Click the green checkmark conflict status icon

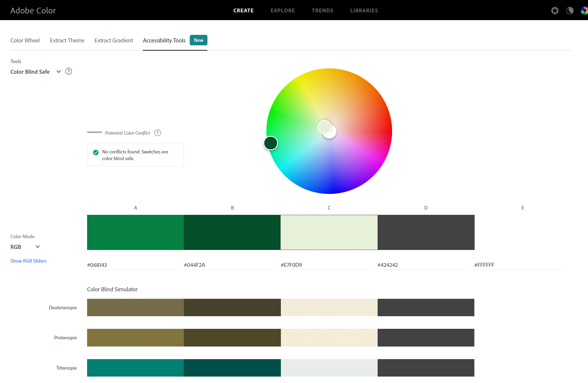click(x=96, y=152)
